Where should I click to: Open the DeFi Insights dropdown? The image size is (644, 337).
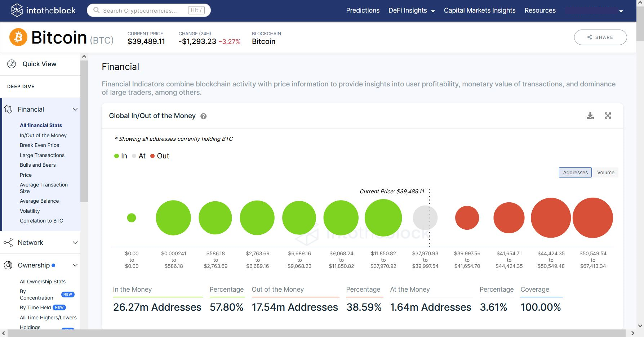click(411, 10)
